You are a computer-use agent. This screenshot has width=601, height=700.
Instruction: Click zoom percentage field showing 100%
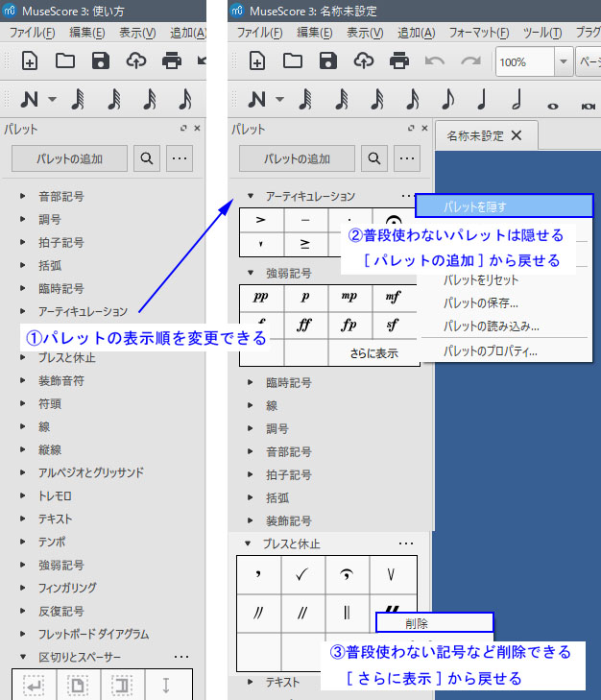point(525,61)
